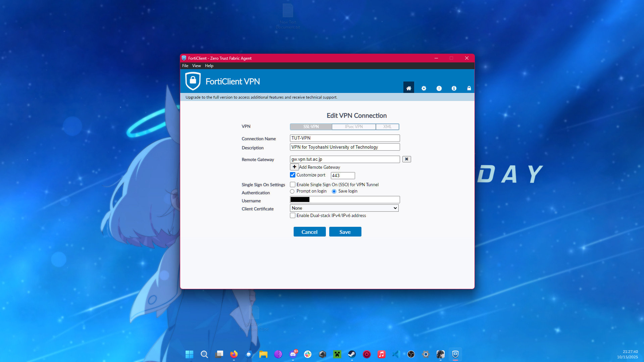The height and width of the screenshot is (362, 644).
Task: Click the port number field 443
Action: pos(343,175)
